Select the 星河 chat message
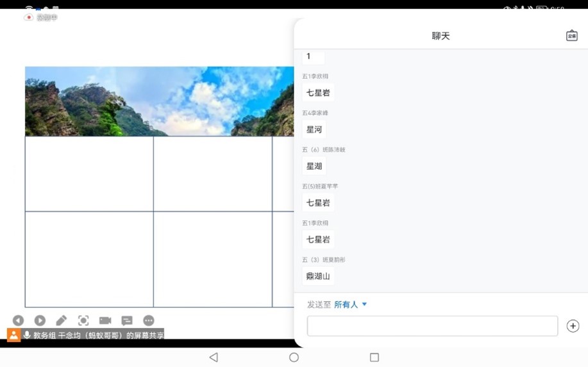 (314, 129)
